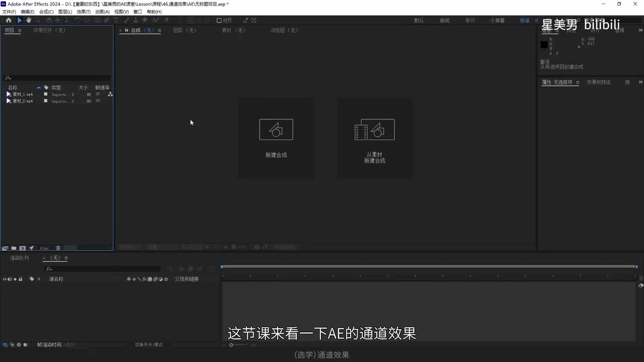Show hidden tabs beside 音频 overflow arrows
The image size is (644, 362).
tap(640, 30)
